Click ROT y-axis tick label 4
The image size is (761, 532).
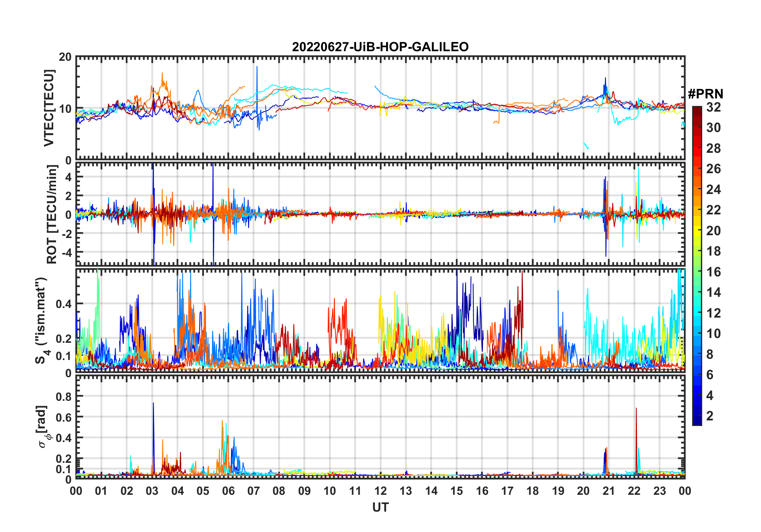[x=69, y=177]
